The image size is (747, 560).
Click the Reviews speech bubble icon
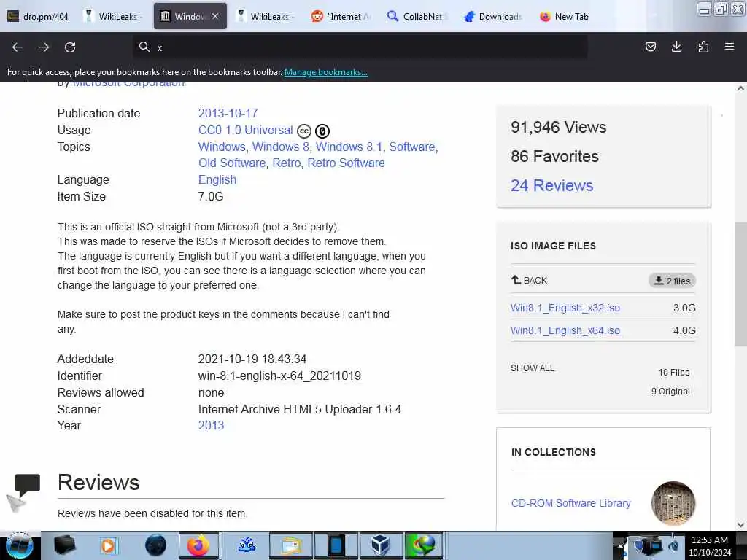[27, 485]
